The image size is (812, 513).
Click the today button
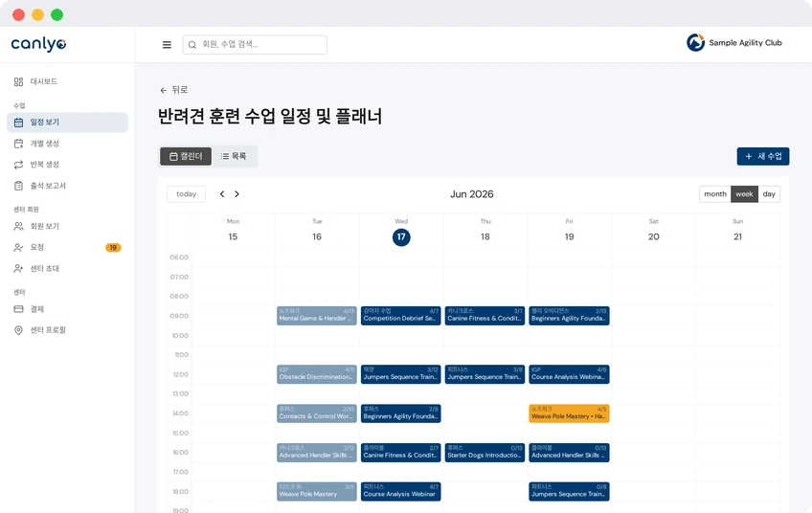186,194
